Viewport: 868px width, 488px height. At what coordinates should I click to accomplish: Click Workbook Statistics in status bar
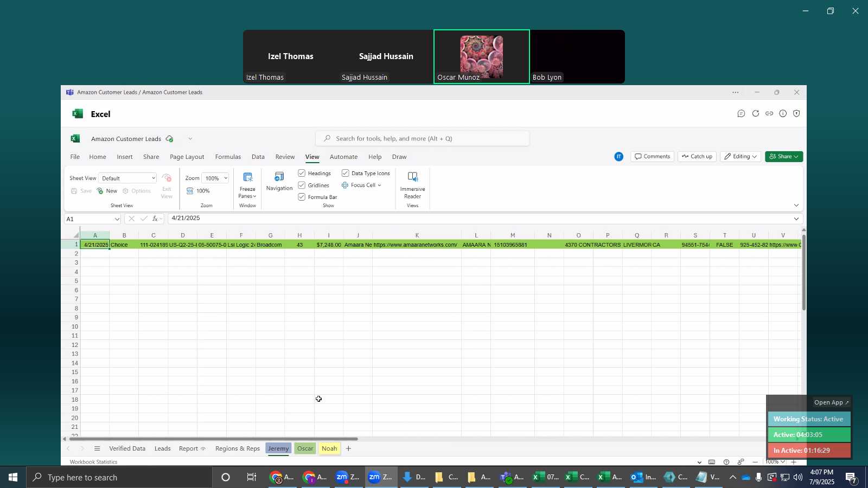pyautogui.click(x=93, y=462)
